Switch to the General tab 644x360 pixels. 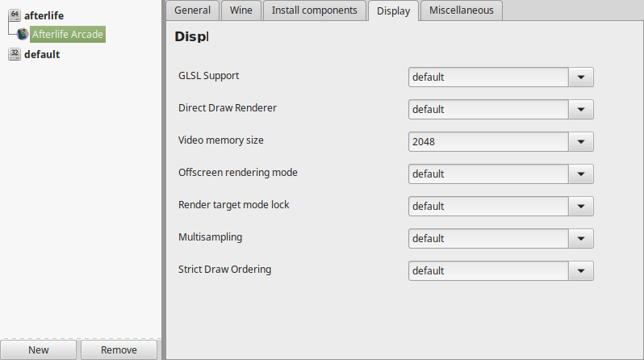coord(192,10)
